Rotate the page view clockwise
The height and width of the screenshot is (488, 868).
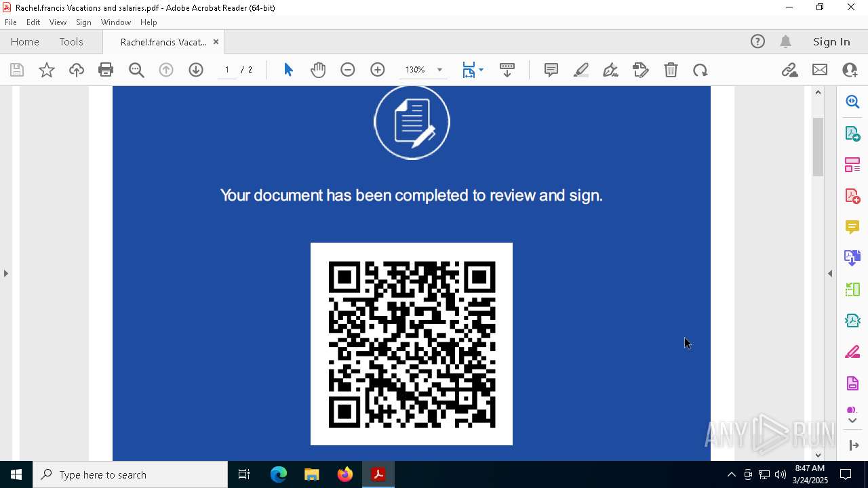tap(701, 70)
